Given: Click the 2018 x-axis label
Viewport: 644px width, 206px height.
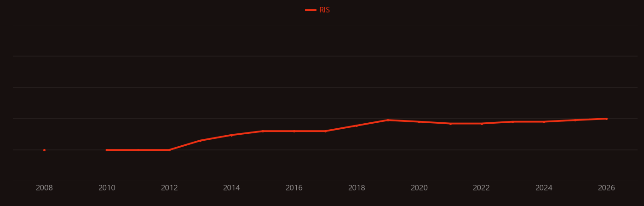Looking at the screenshot, I should (356, 188).
